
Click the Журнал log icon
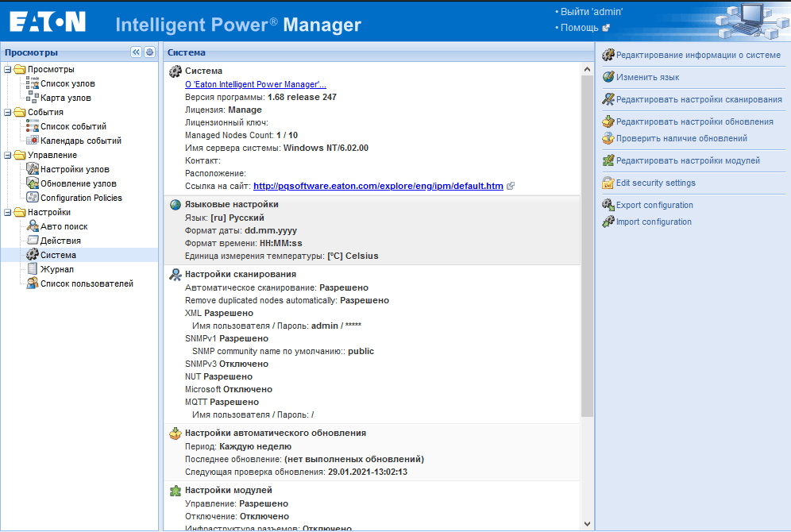click(33, 268)
